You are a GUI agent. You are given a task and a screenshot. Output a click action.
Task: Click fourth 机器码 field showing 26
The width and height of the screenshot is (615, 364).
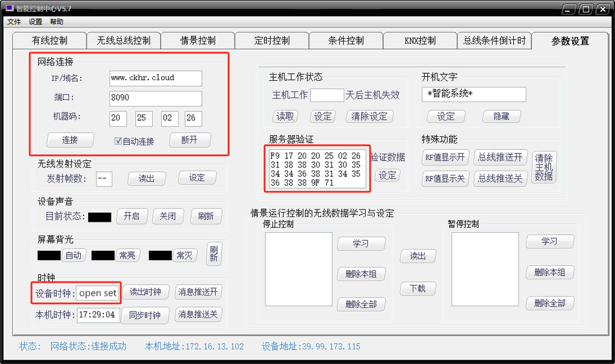click(x=194, y=118)
